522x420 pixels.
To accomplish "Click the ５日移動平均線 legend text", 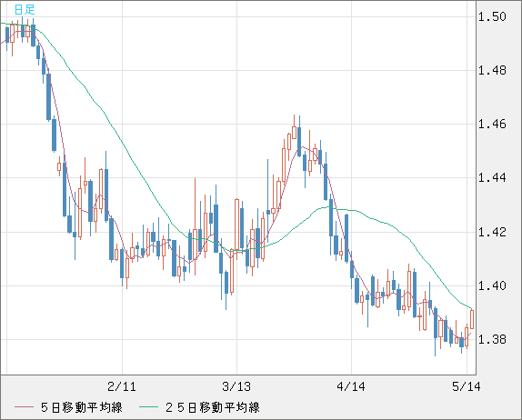I will pyautogui.click(x=82, y=407).
